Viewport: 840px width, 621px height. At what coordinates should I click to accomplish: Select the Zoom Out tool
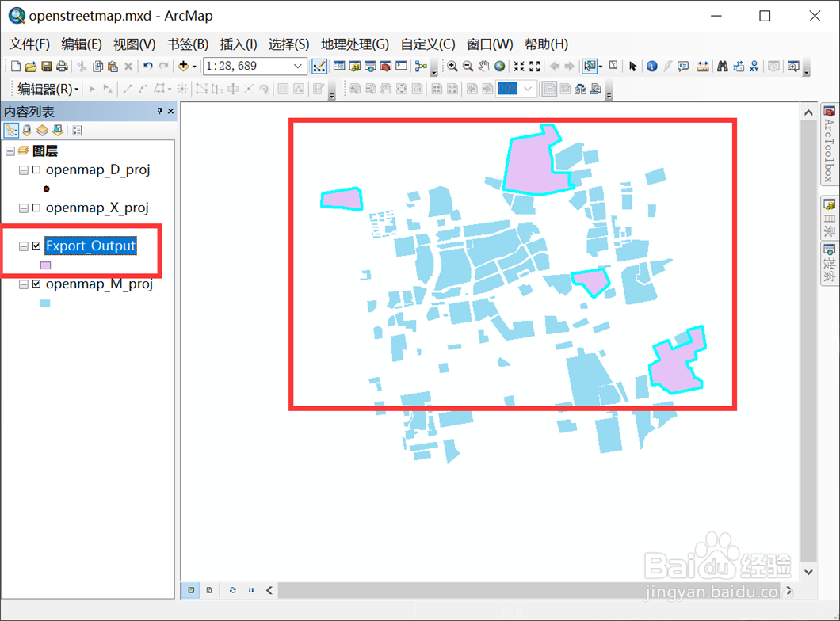click(468, 67)
